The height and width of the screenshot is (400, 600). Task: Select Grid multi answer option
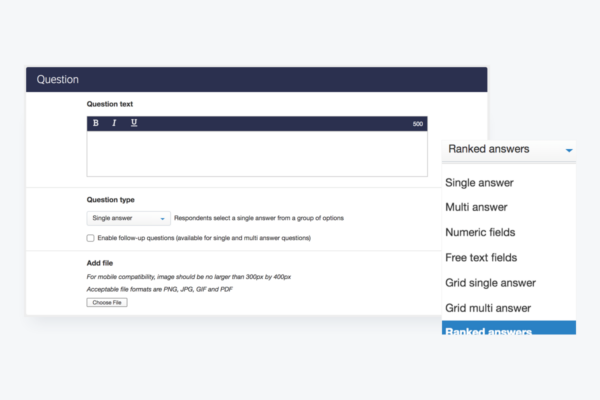(x=488, y=308)
